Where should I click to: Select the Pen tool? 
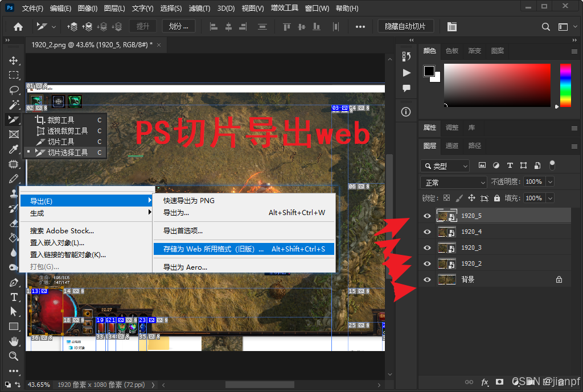point(14,282)
